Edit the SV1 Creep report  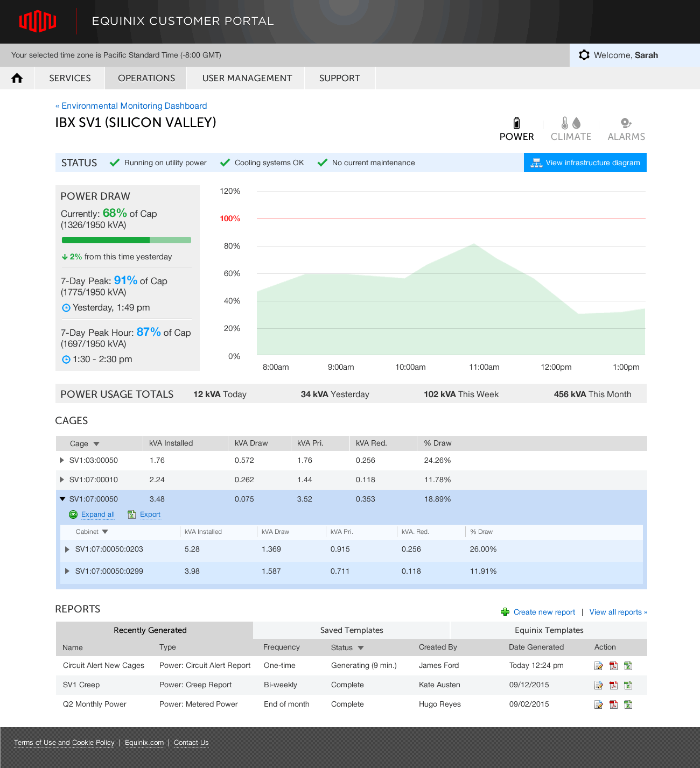click(x=598, y=685)
